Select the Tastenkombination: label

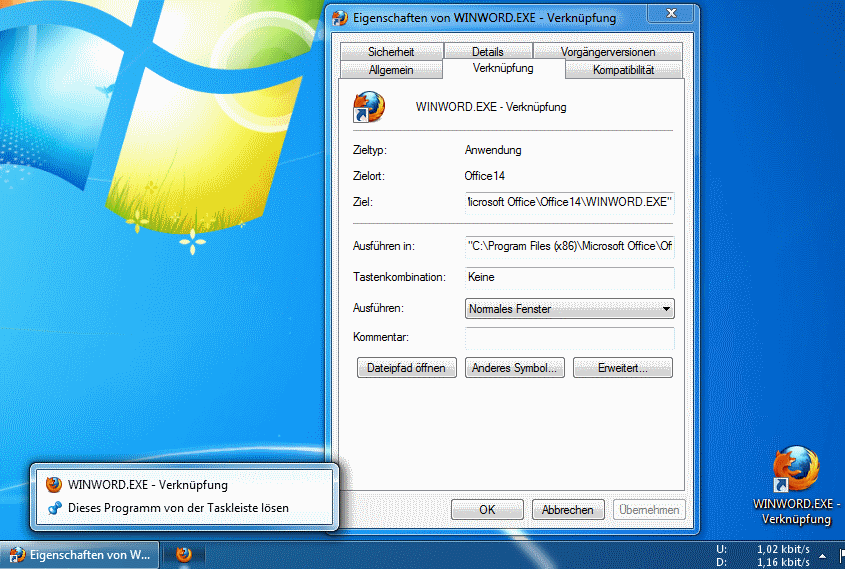tap(399, 277)
